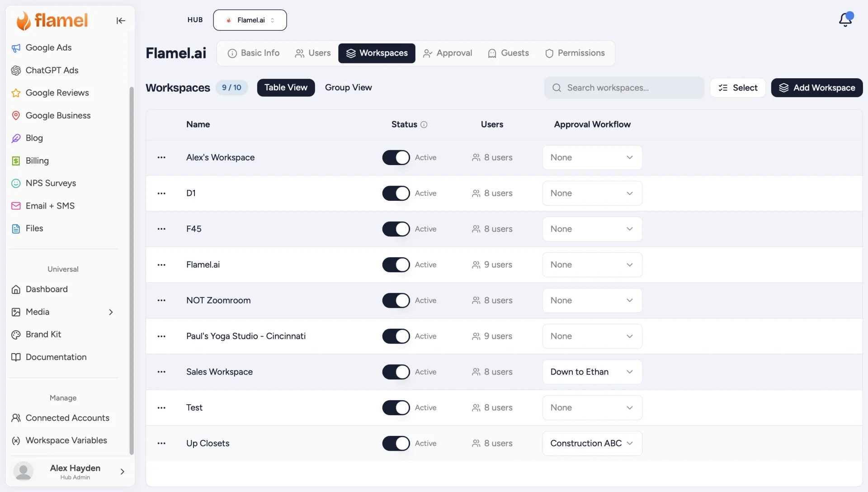View 8 users of Sales Workspace
The image size is (868, 492).
(492, 372)
